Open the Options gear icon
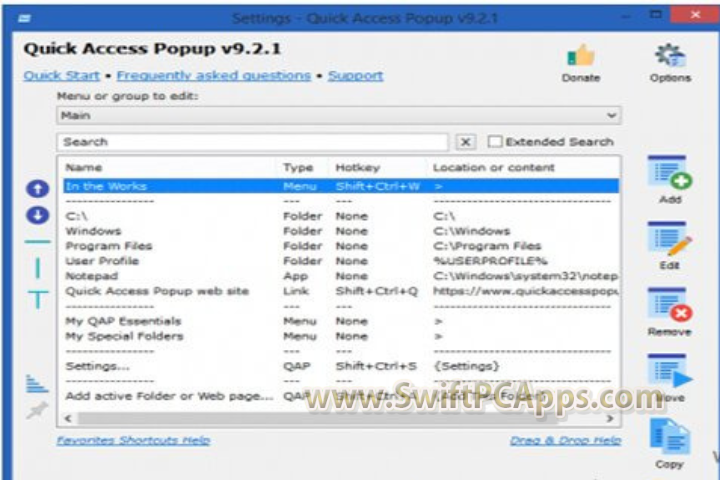The width and height of the screenshot is (720, 480). (x=670, y=56)
